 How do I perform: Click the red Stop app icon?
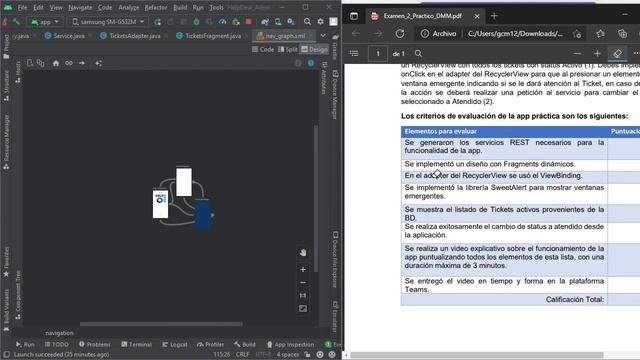(249, 22)
